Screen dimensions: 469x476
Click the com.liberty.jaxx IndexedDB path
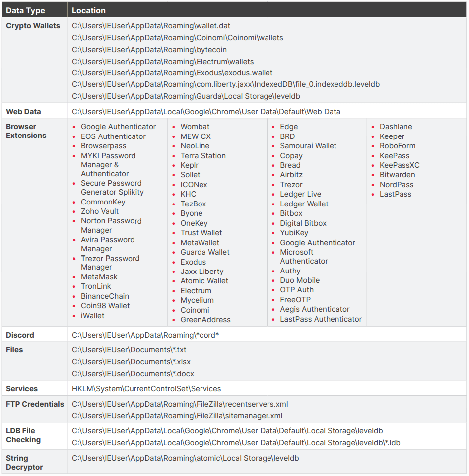(225, 84)
